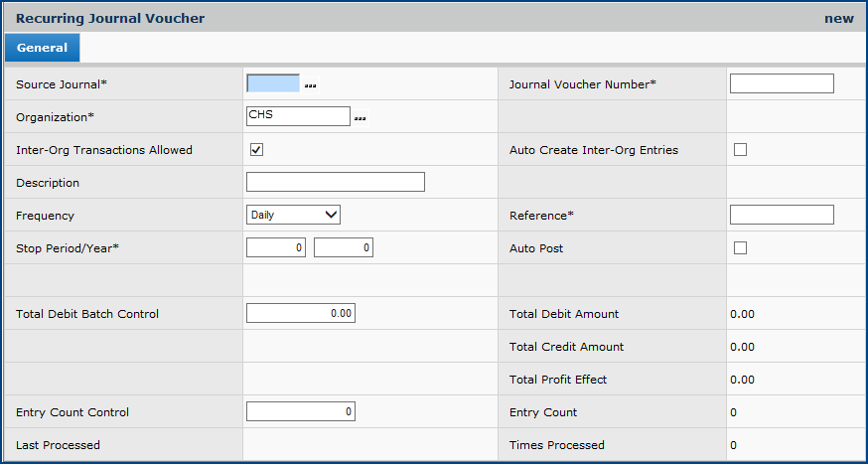This screenshot has width=868, height=464.
Task: Click into the Source Journal field
Action: (x=272, y=84)
